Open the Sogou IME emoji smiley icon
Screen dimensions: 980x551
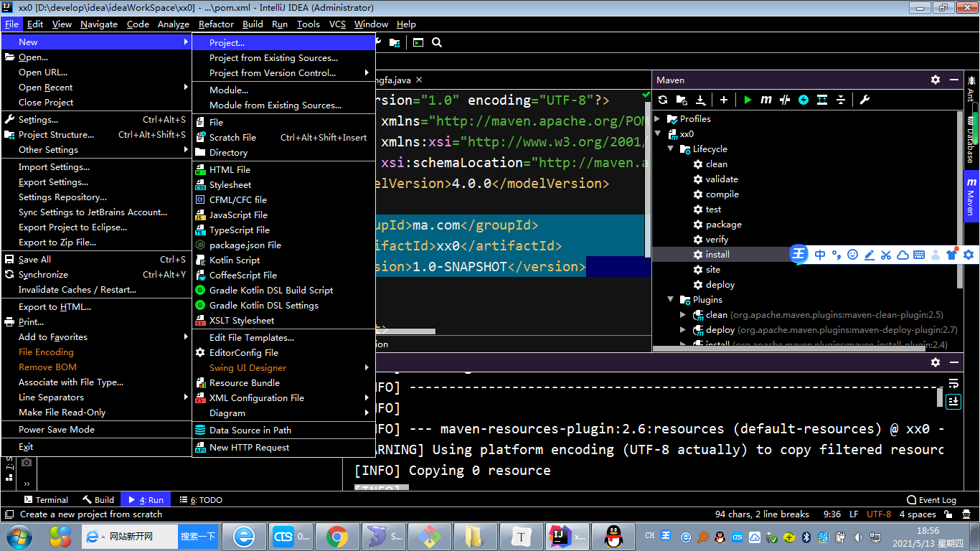(852, 255)
